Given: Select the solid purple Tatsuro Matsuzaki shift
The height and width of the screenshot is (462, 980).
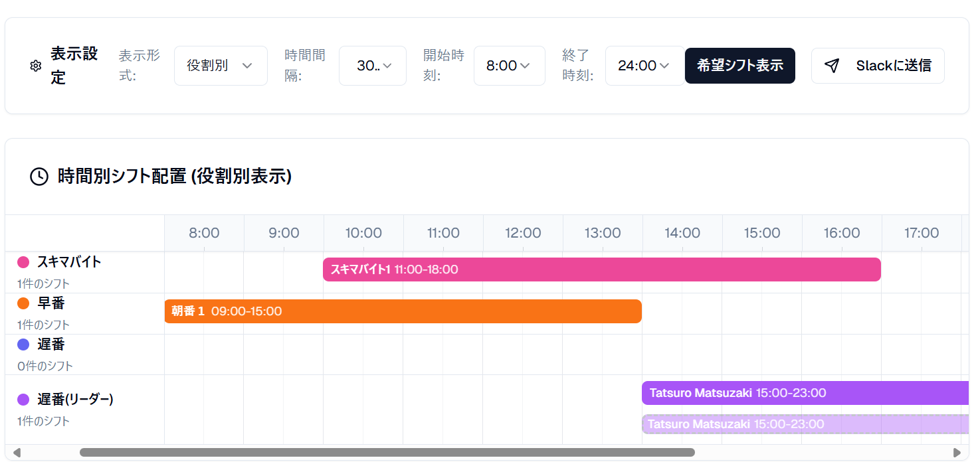Looking at the screenshot, I should (805, 393).
